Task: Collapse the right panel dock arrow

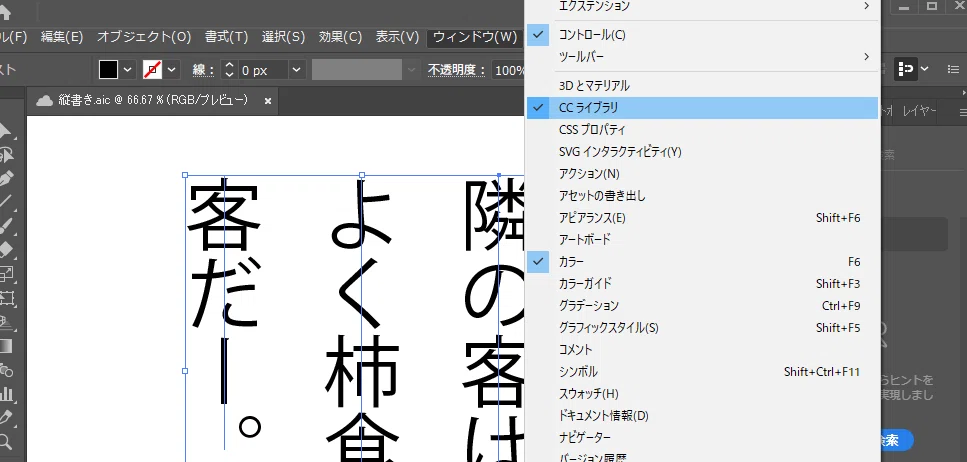Action: tap(963, 93)
